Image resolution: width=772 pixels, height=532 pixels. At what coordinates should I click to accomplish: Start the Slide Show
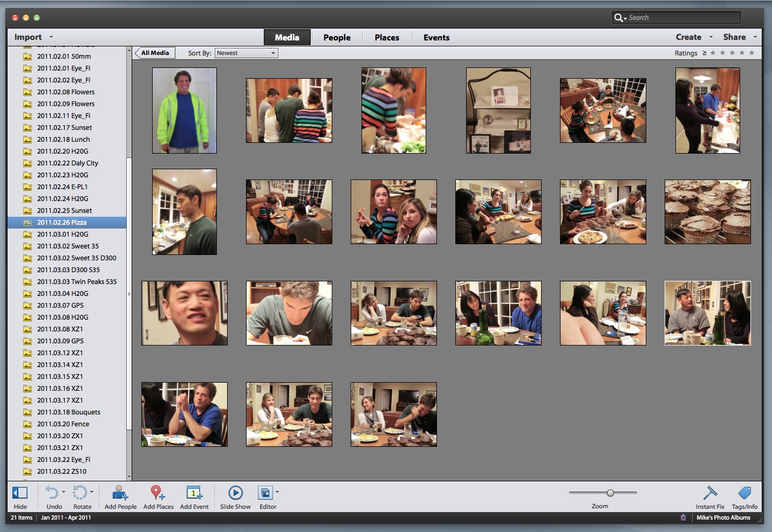coord(235,493)
